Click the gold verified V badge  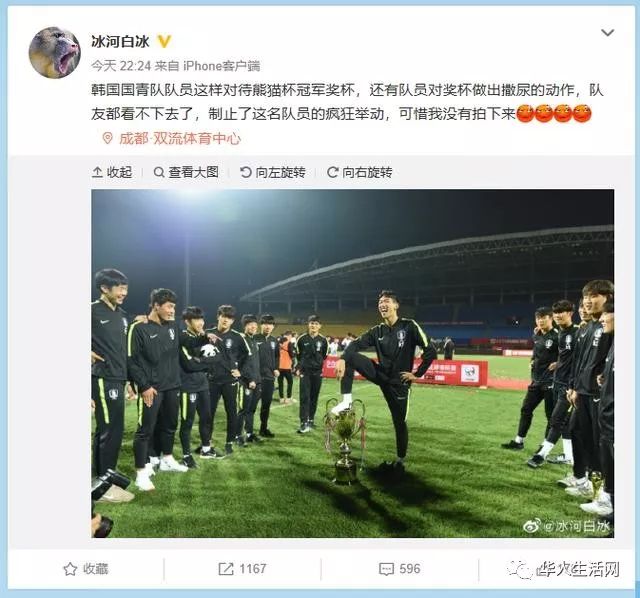tap(164, 42)
